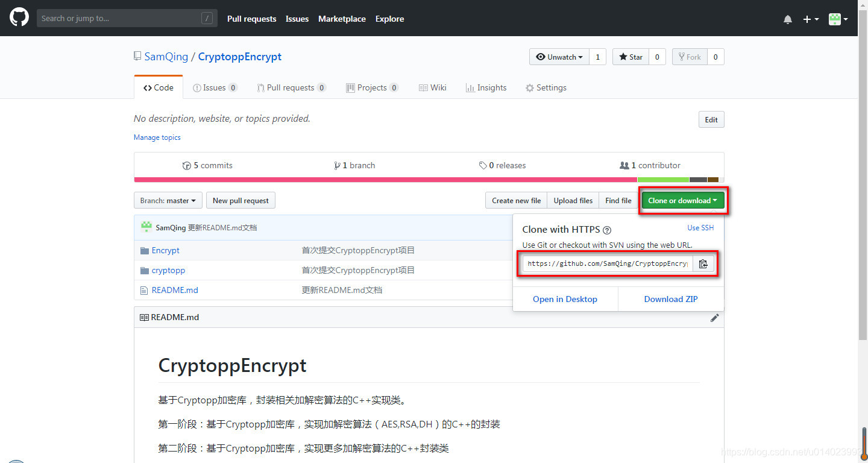Switch to the repository Pull requests tab
The width and height of the screenshot is (868, 463).
tap(292, 87)
